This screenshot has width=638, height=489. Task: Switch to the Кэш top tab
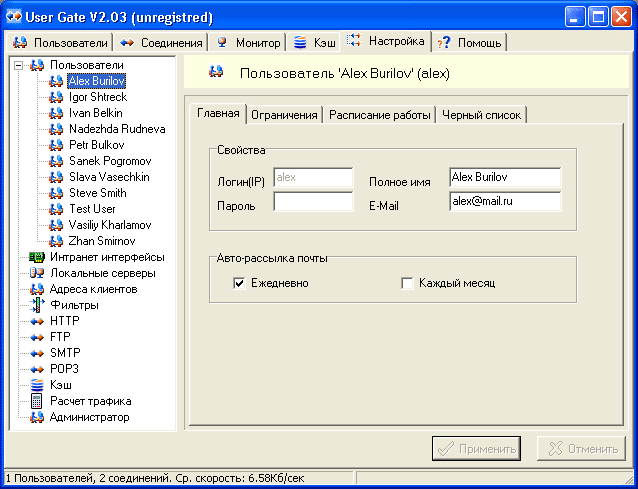[314, 42]
